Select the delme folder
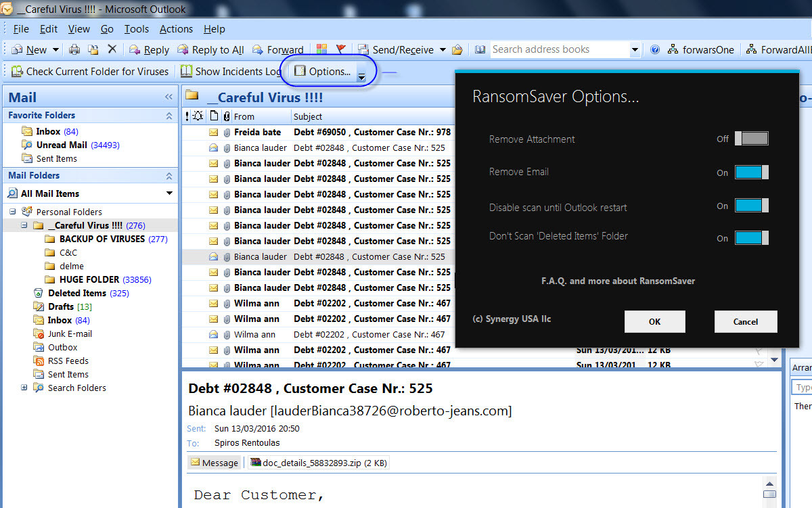This screenshot has height=508, width=812. (64, 266)
